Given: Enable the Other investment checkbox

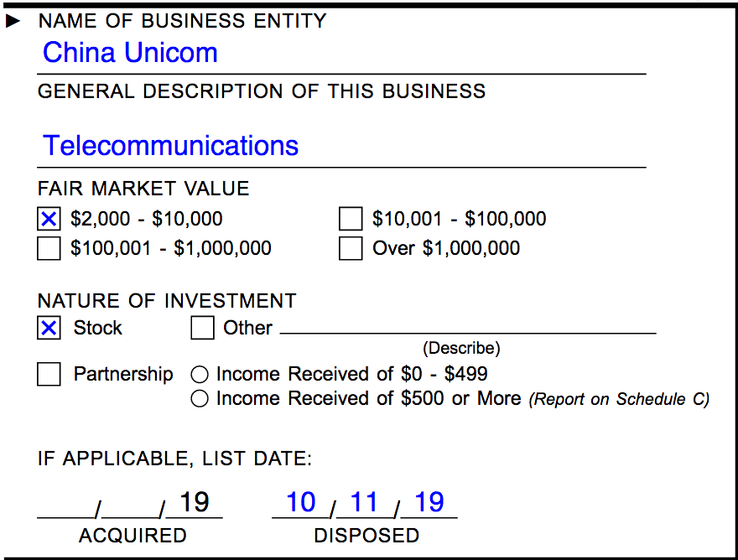Looking at the screenshot, I should click(x=202, y=328).
